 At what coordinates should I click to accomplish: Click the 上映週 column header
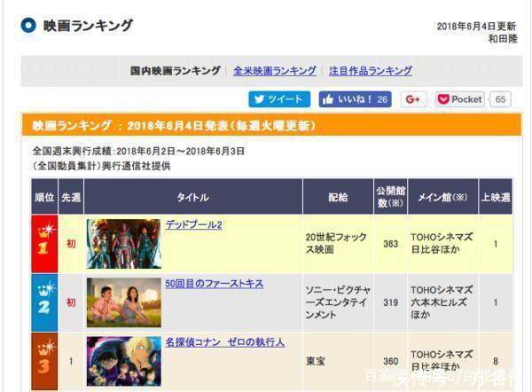click(x=496, y=197)
